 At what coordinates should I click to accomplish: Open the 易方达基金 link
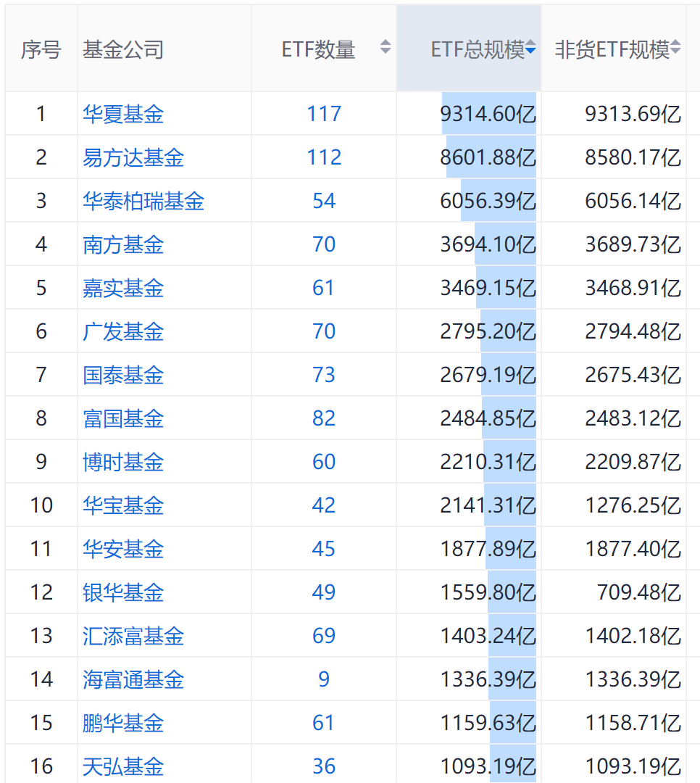pyautogui.click(x=133, y=157)
